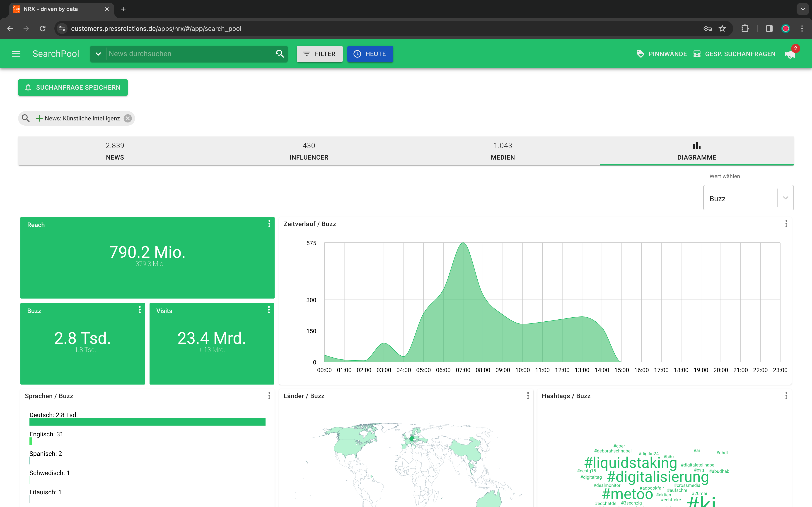Select the Medien tab

[x=502, y=151]
